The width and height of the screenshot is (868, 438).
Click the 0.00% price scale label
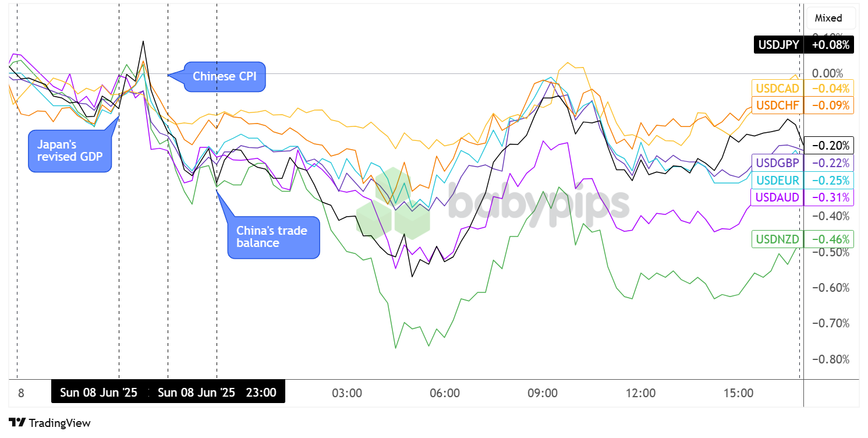click(827, 73)
